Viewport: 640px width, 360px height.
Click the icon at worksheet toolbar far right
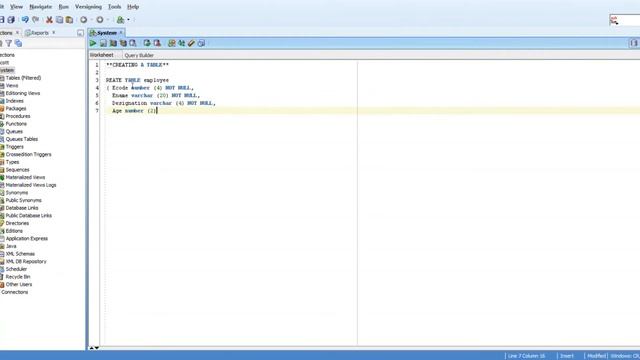click(634, 43)
